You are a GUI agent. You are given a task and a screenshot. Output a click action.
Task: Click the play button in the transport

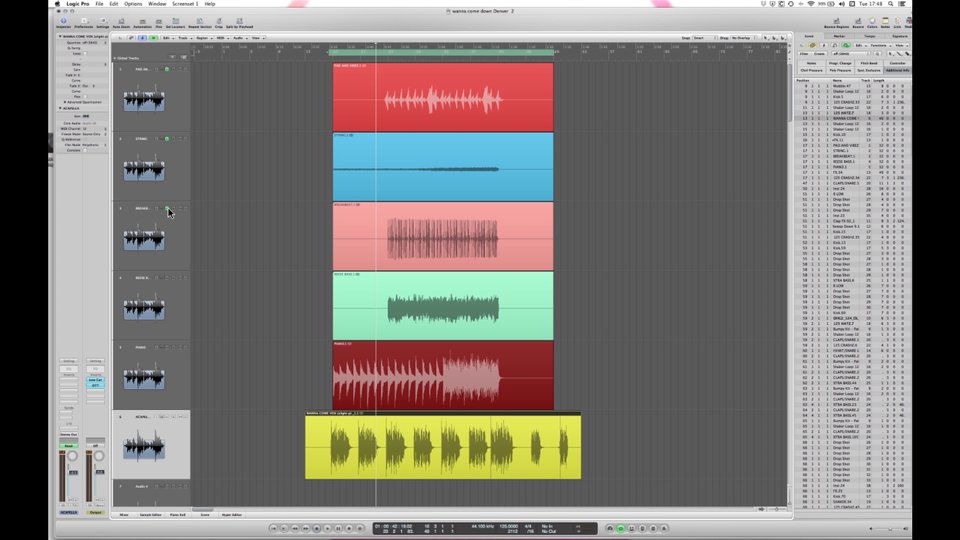point(328,528)
